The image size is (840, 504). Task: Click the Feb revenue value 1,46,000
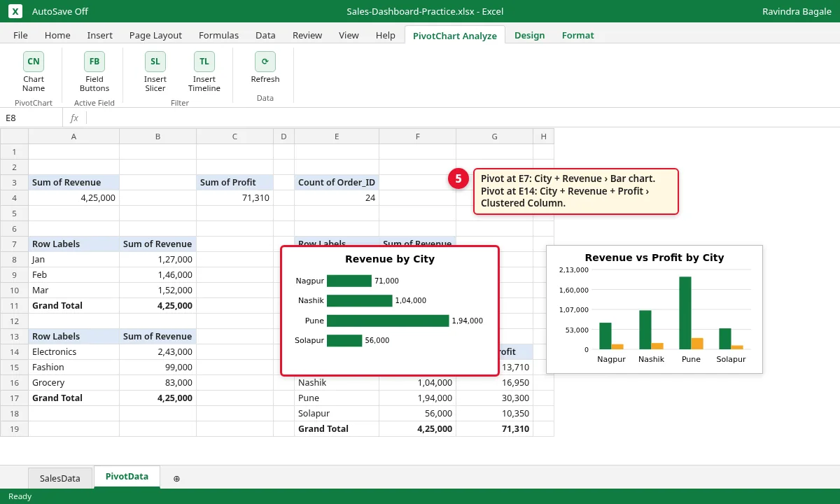(x=157, y=275)
